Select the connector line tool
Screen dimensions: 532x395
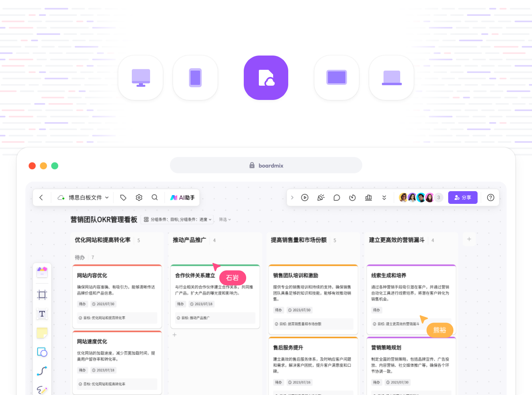pyautogui.click(x=42, y=371)
